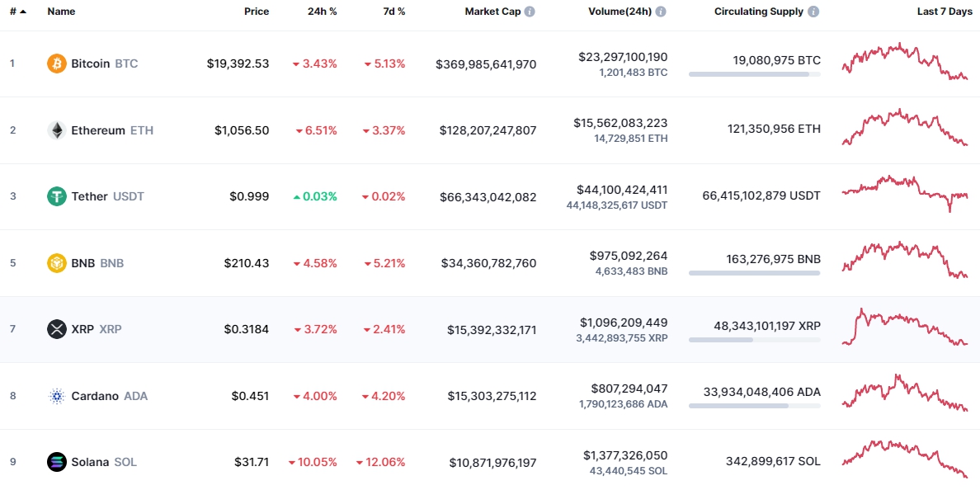980x490 pixels.
Task: Click the Ethereum diamond logo
Action: pos(57,130)
